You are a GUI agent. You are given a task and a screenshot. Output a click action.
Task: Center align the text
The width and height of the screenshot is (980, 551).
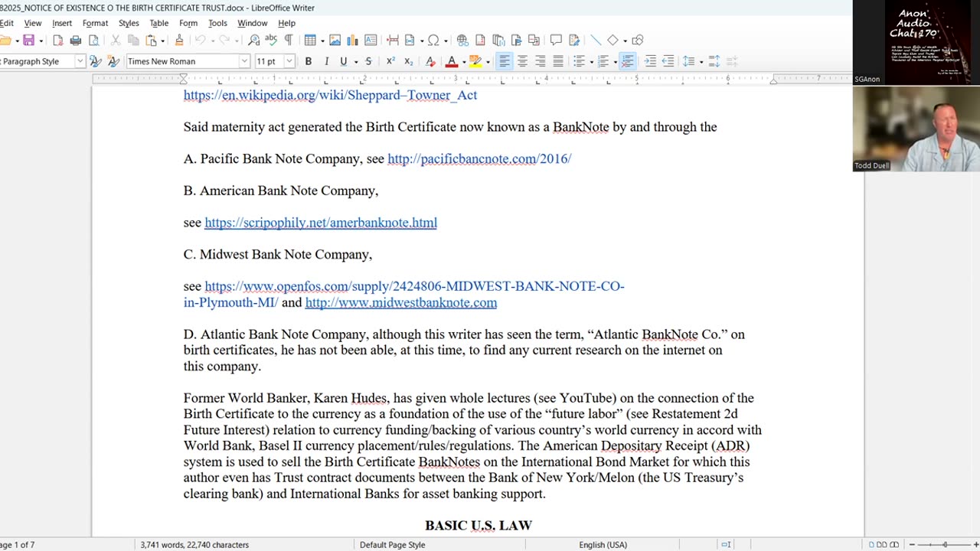pos(523,61)
